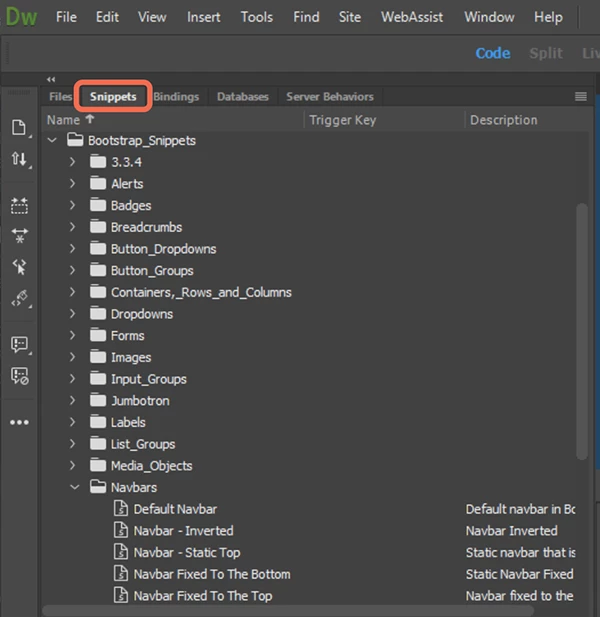Click the horizontal scrollbar at panel bottom
The height and width of the screenshot is (617, 600).
click(x=288, y=610)
